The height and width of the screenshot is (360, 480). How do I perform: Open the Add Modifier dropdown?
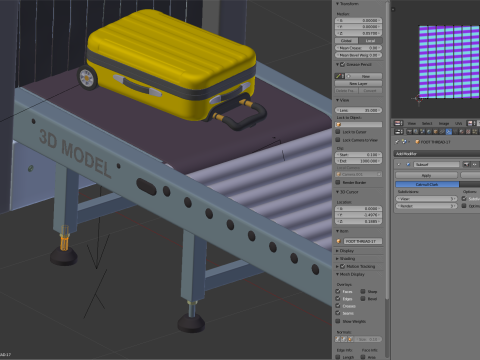[437, 154]
